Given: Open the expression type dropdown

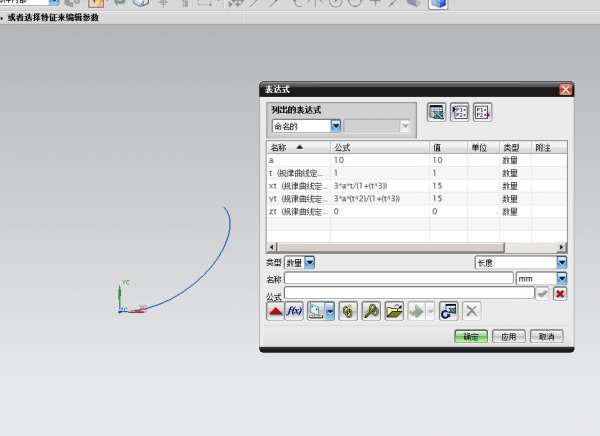Looking at the screenshot, I should [x=310, y=263].
